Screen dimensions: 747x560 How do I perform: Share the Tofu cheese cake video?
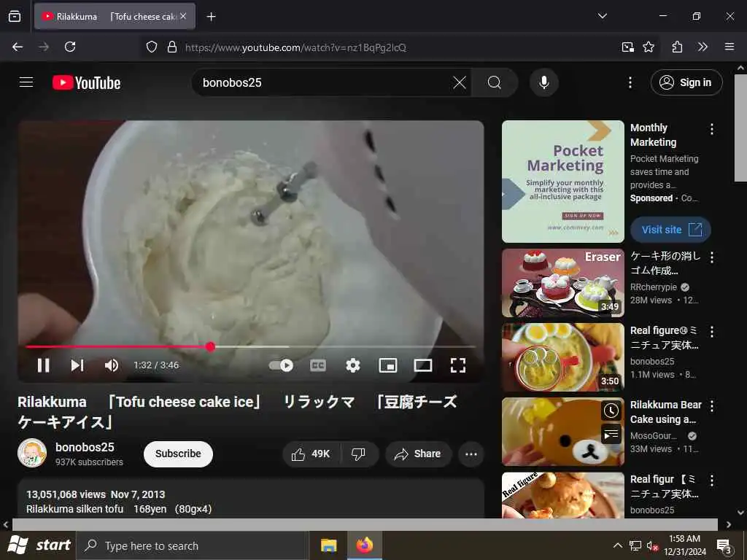(418, 454)
